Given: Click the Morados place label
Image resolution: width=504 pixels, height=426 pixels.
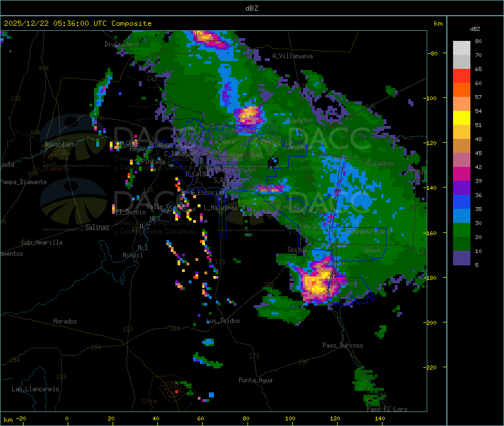Looking at the screenshot, I should (65, 321).
